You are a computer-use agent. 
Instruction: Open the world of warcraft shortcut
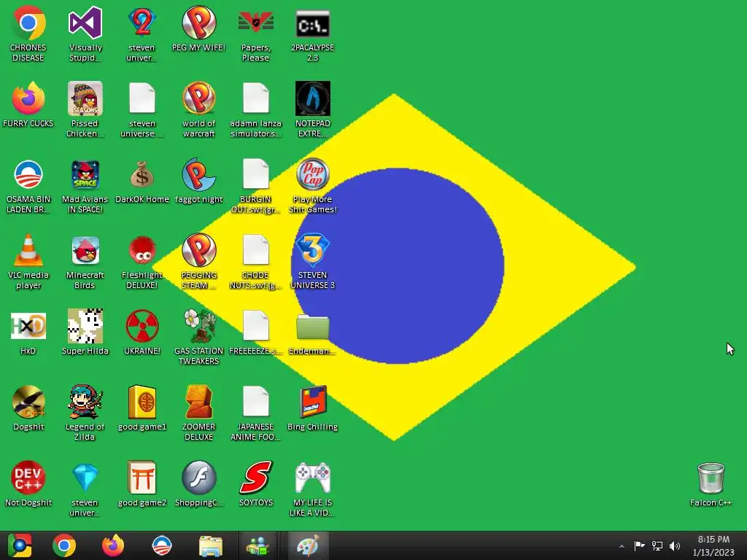[x=198, y=99]
